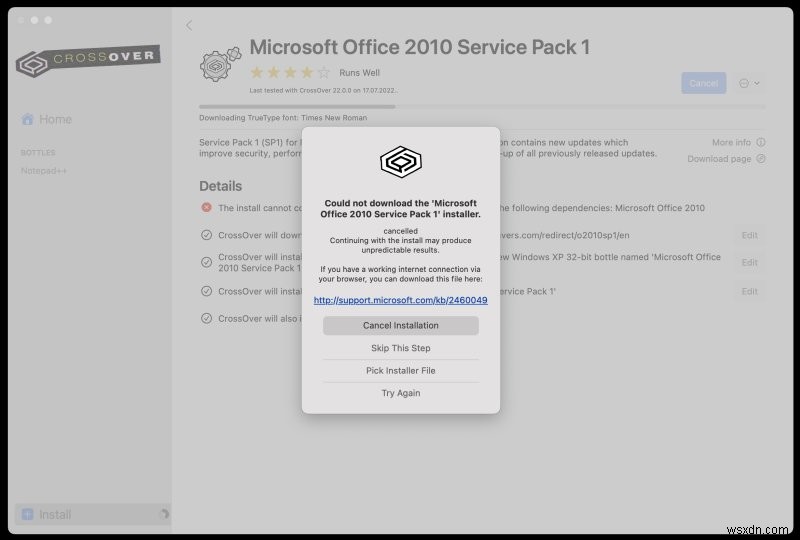Click the checkmark icon beside the Windows XP bottle row
Screen dimensions: 800x540
[x=206, y=262]
